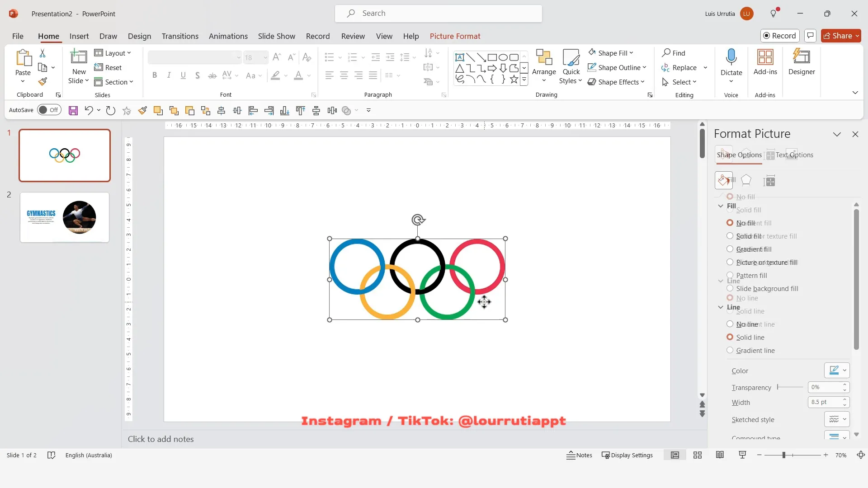Open the Transitions tab

180,36
